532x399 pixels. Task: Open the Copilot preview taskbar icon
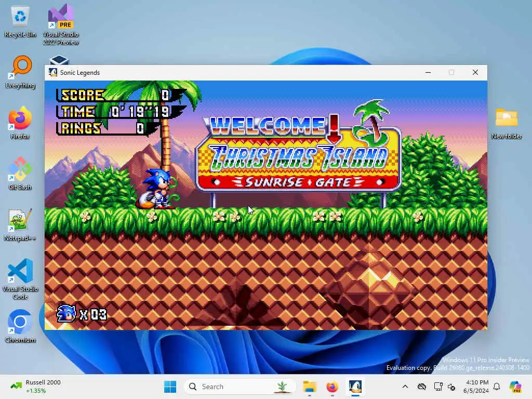(x=515, y=387)
